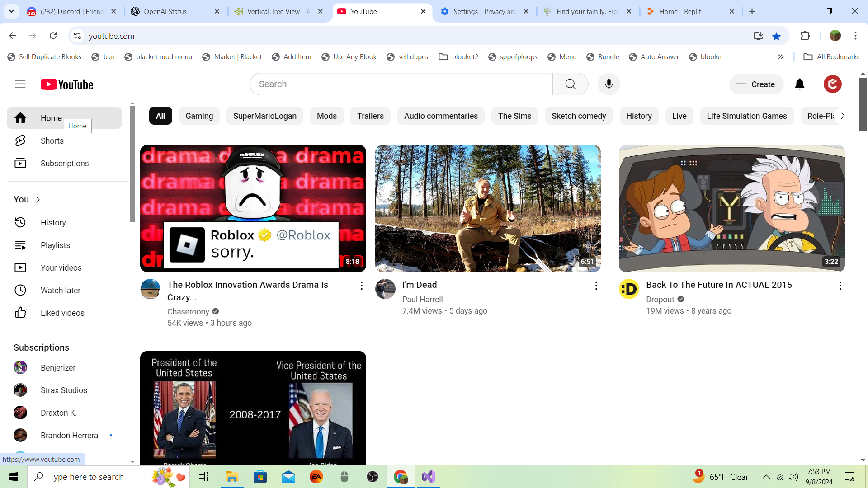Open the Back To The Future thumbnail
The height and width of the screenshot is (488, 868).
coord(731,208)
